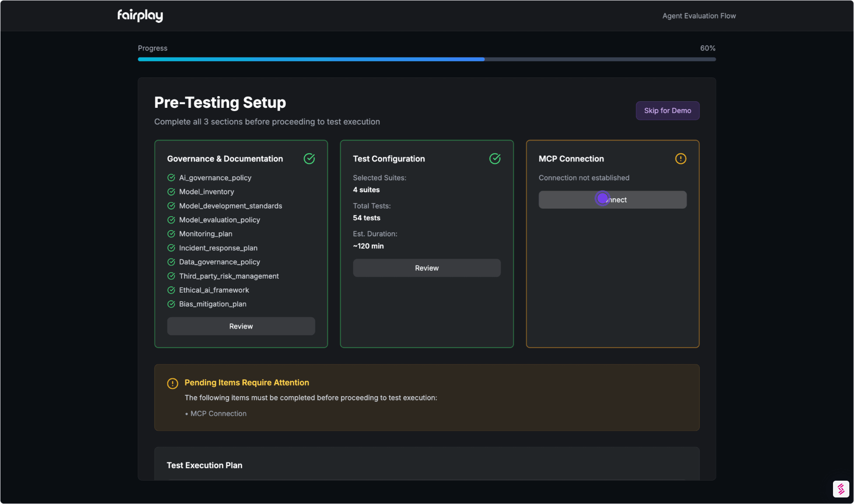This screenshot has width=854, height=504.
Task: Toggle the Model_inventory check mark
Action: tap(171, 192)
